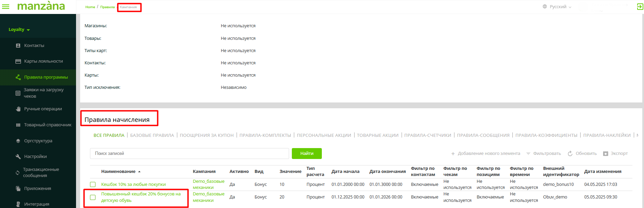Image resolution: width=644 pixels, height=208 pixels.
Task: Switch to Базовые правила tab
Action: [x=152, y=135]
